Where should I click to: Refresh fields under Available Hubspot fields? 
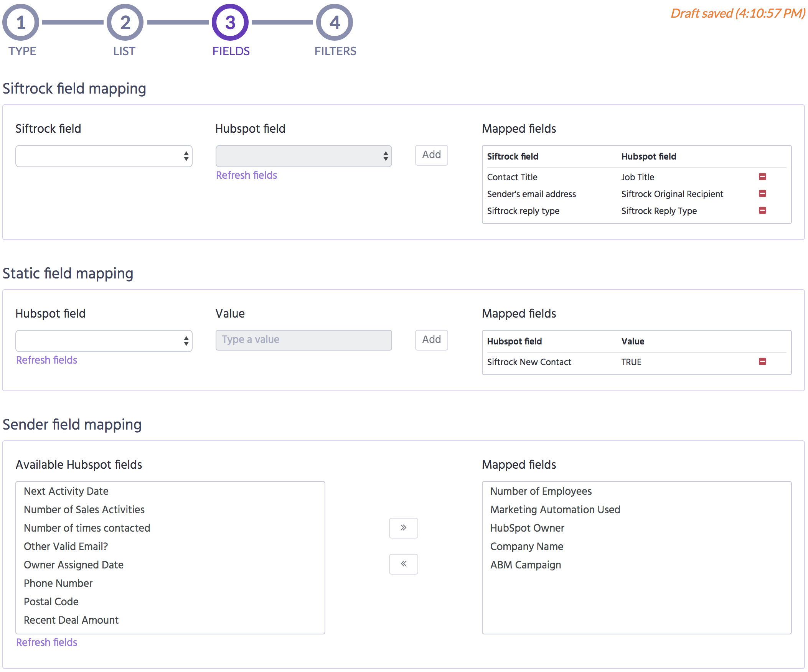click(x=46, y=642)
